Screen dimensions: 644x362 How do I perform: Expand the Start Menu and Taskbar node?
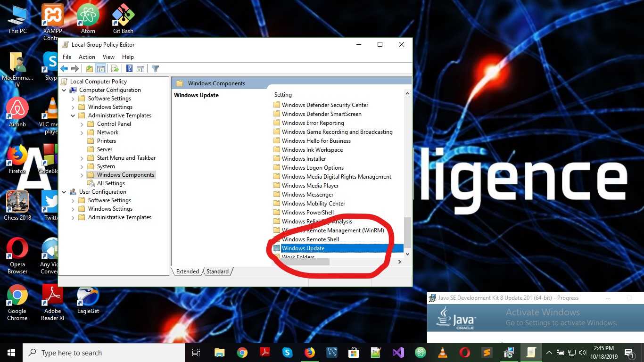(82, 158)
